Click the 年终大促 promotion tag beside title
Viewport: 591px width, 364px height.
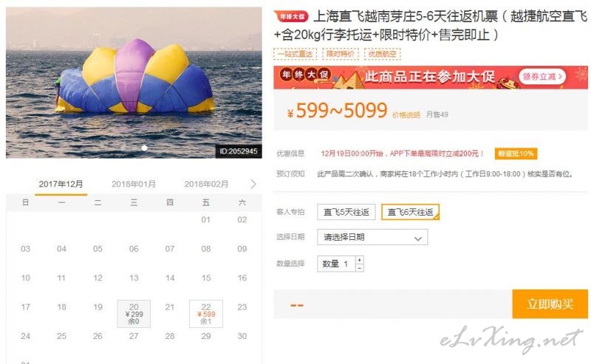(291, 16)
